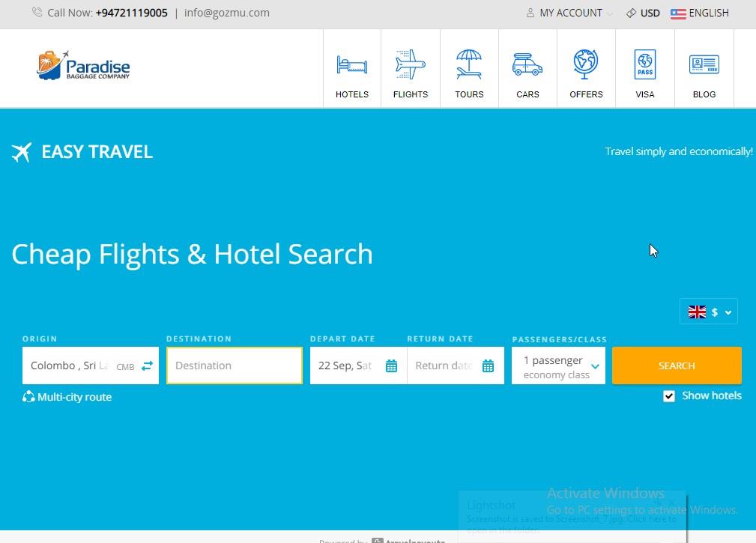Swap origin and destination arrows icon
756x543 pixels.
pos(147,365)
